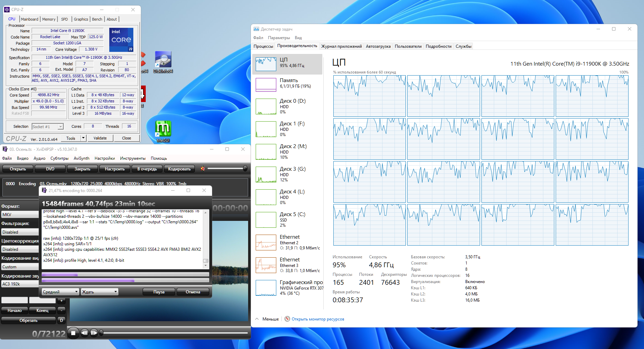Image resolution: width=644 pixels, height=349 pixels.
Task: Click the first empty trim input field
Action: [14, 301]
